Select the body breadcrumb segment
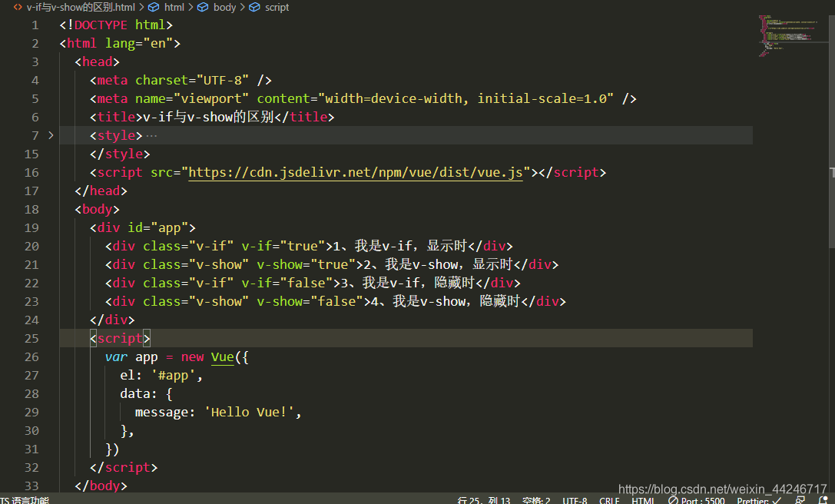Image resolution: width=835 pixels, height=504 pixels. [224, 8]
